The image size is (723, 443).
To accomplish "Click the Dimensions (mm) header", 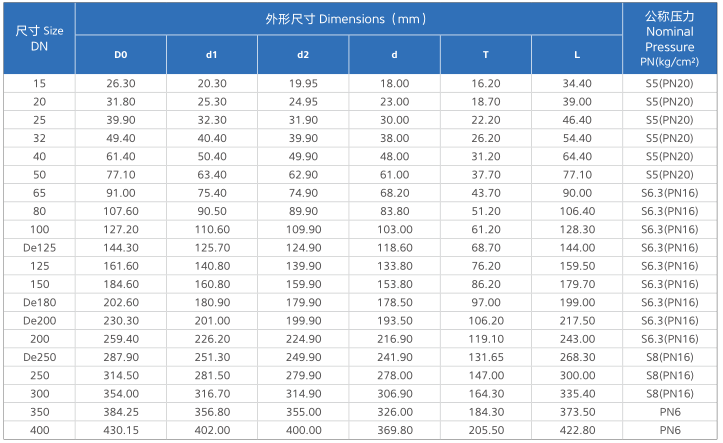I will pos(349,19).
